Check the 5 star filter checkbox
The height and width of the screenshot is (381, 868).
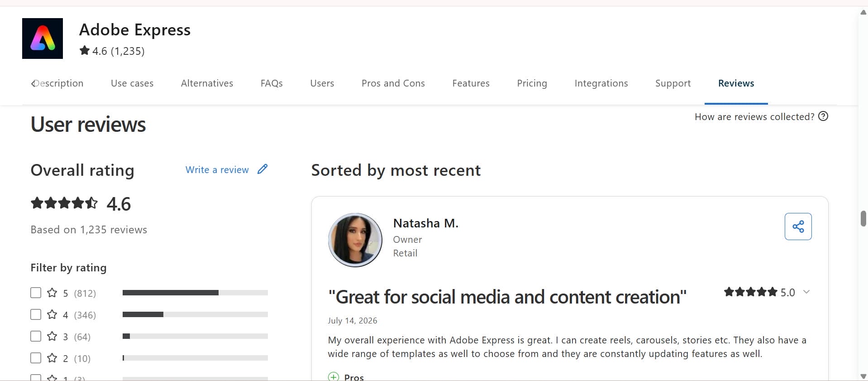pos(36,293)
